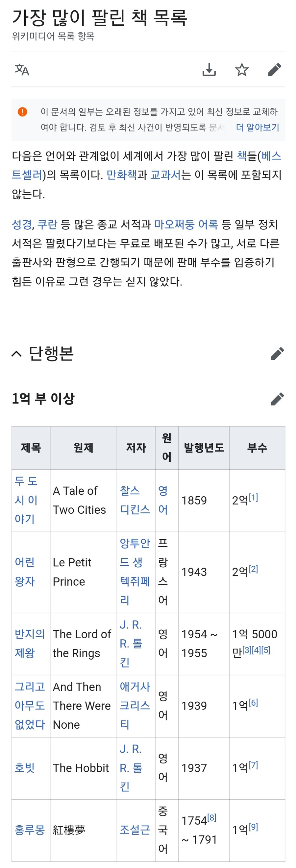Select the 부수 column header
Viewport: 296px width, 868px height.
coord(257,448)
